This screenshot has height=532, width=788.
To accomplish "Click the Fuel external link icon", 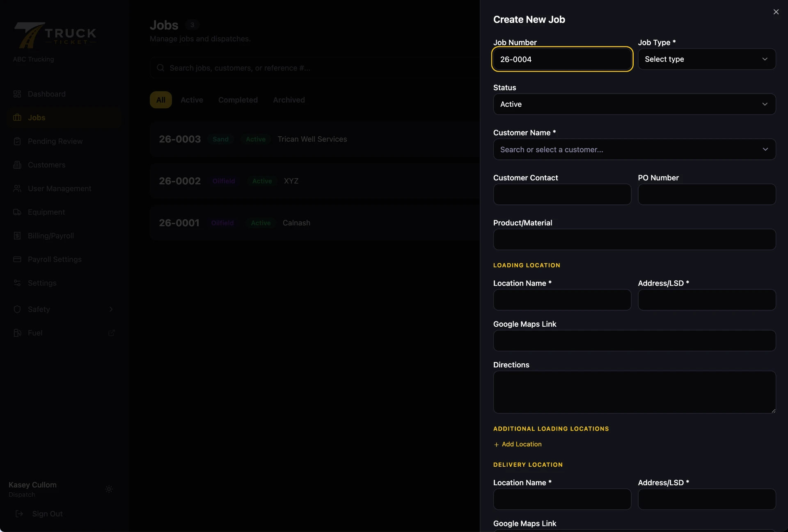I will point(111,333).
